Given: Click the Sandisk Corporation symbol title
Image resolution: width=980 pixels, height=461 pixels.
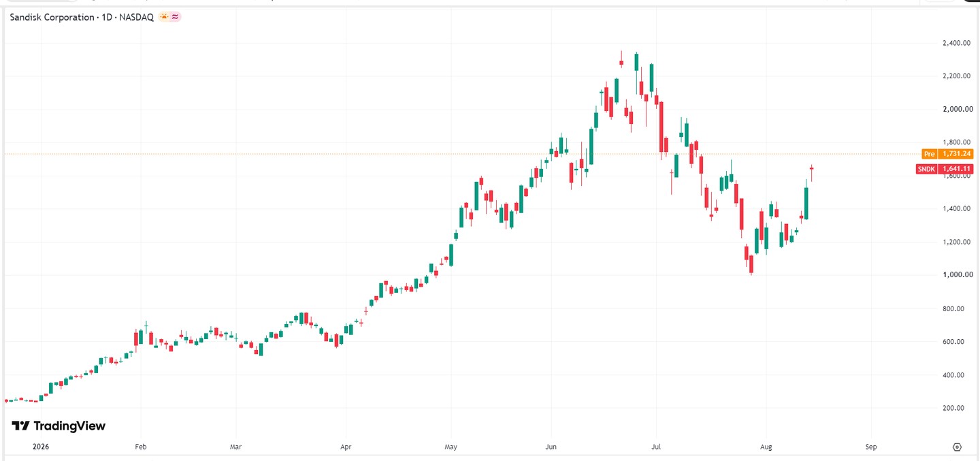Looking at the screenshot, I should (x=50, y=17).
